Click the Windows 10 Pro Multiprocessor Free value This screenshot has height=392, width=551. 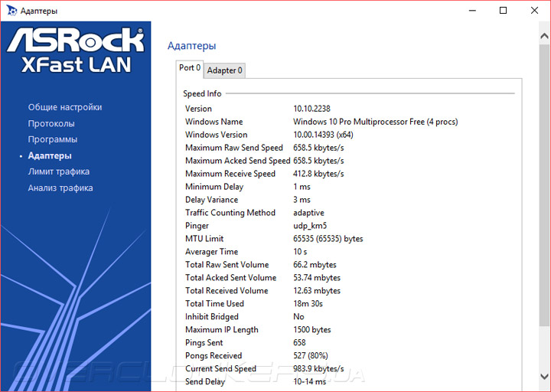pos(375,122)
